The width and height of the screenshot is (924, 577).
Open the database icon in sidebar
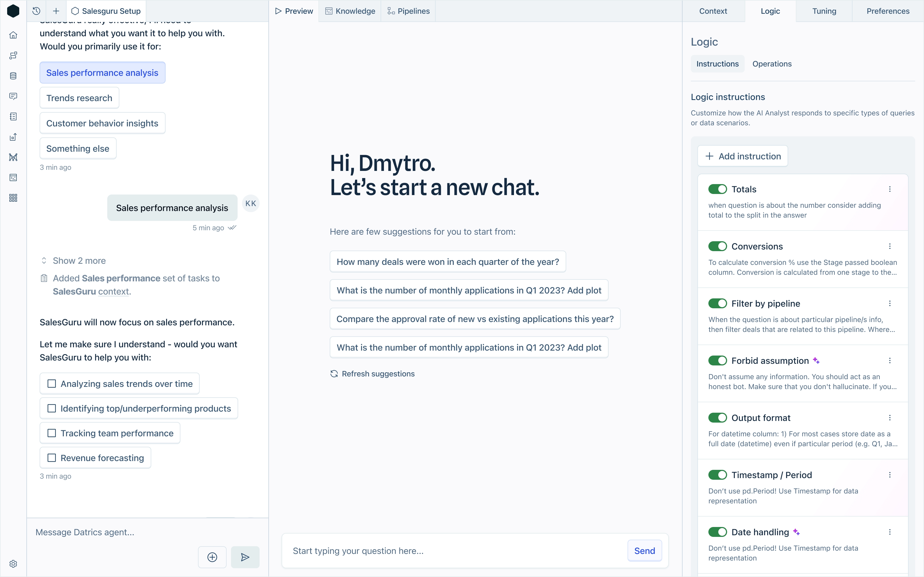13,76
